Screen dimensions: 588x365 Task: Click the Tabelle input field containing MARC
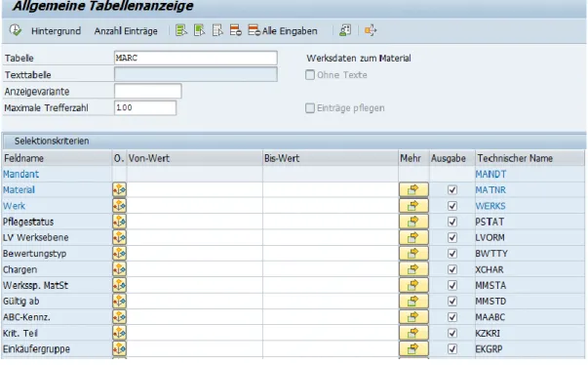(195, 59)
